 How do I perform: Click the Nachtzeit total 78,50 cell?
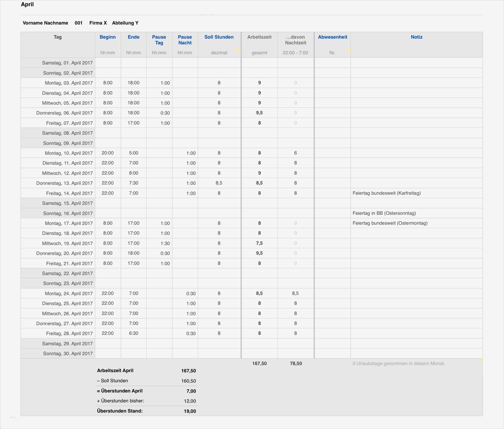tap(295, 363)
